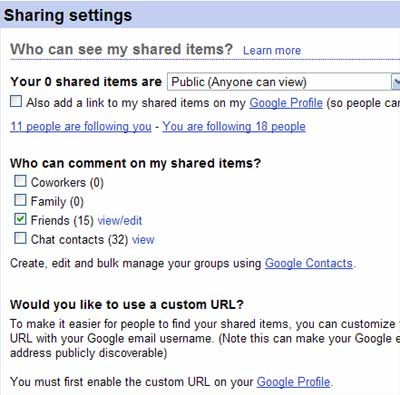Image resolution: width=400 pixels, height=395 pixels.
Task: View the 11 people following you
Action: [81, 127]
